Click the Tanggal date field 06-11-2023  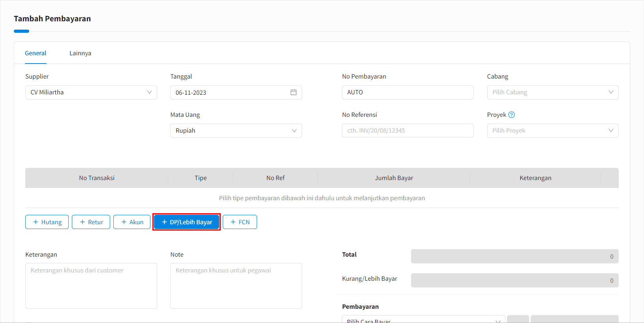click(229, 92)
